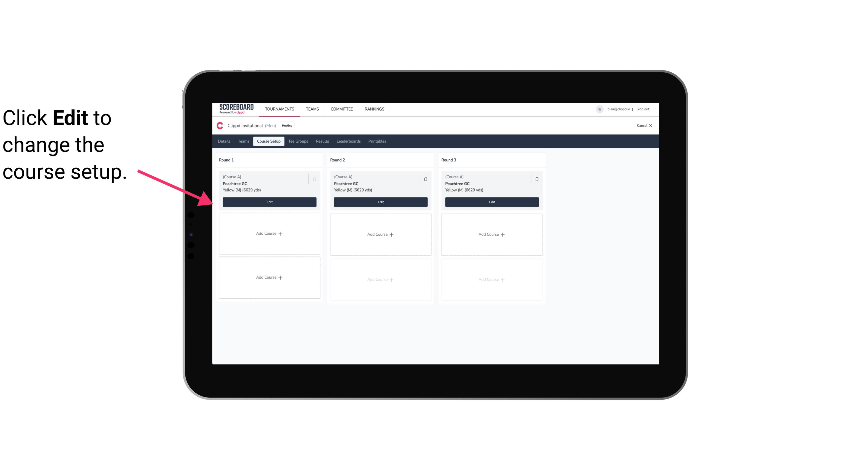Click Edit button for Round 1 course
The height and width of the screenshot is (467, 868).
pyautogui.click(x=269, y=201)
